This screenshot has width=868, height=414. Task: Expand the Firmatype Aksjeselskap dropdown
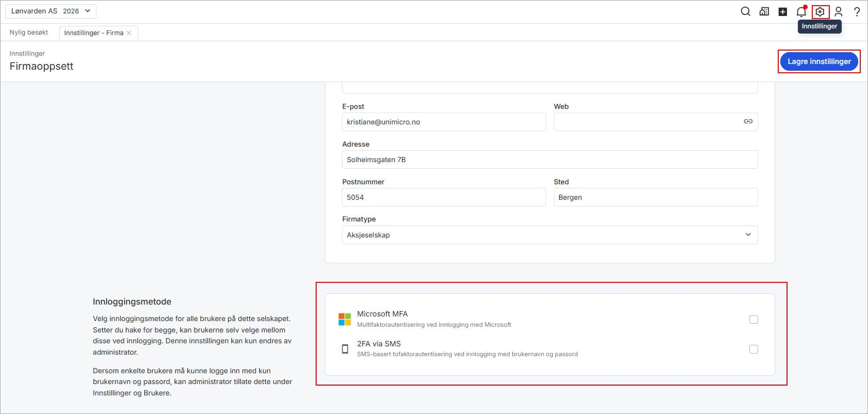pyautogui.click(x=550, y=235)
